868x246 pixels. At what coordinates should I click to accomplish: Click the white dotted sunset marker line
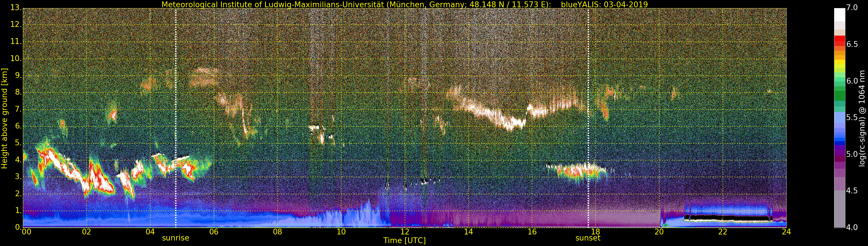pyautogui.click(x=588, y=118)
